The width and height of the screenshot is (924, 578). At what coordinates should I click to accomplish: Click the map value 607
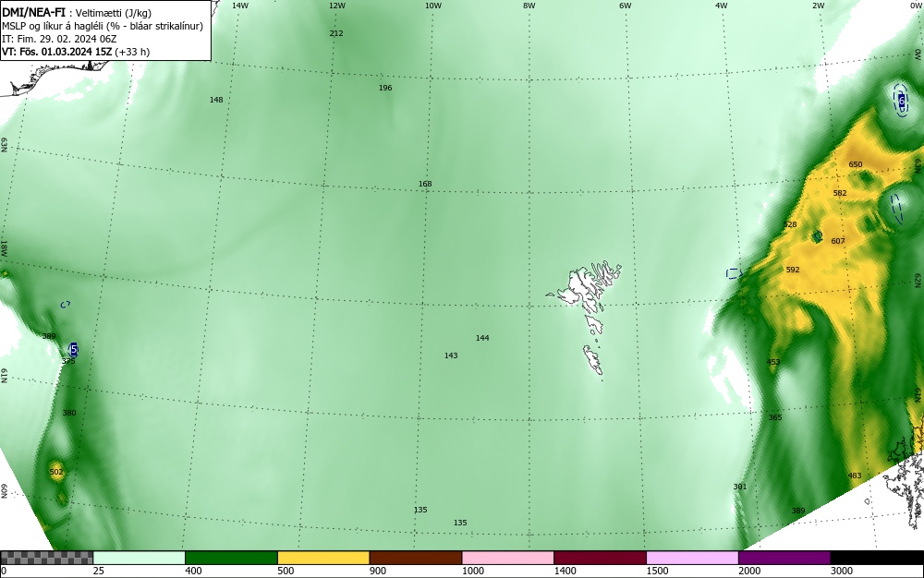pyautogui.click(x=838, y=241)
